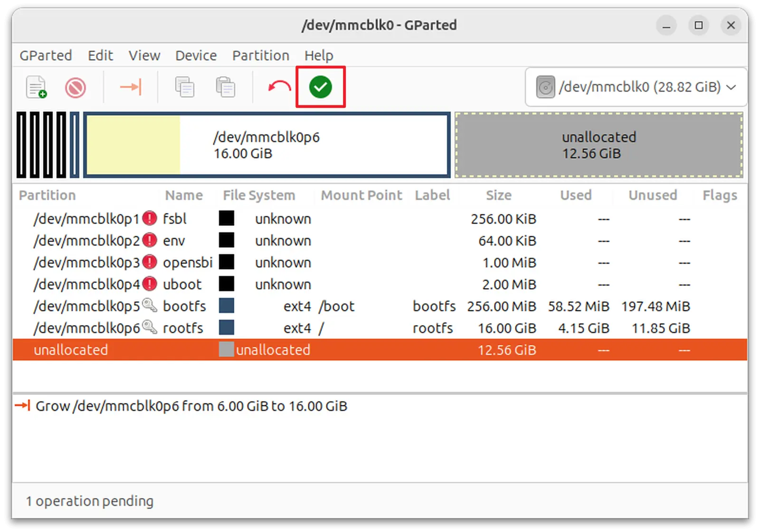Image resolution: width=760 pixels, height=532 pixels.
Task: Click the blue ext4 swatch for bootfs
Action: coord(227,306)
